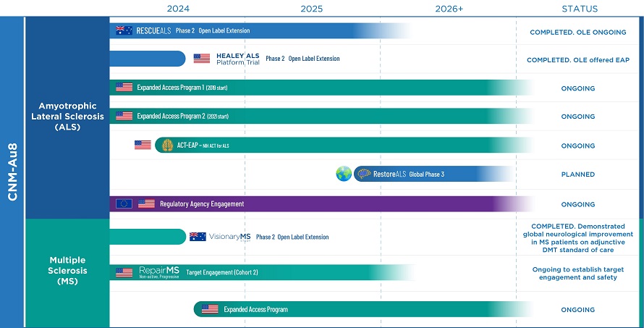The height and width of the screenshot is (328, 644).
Task: Click the PLANNED status for RestoreALS
Action: [577, 174]
